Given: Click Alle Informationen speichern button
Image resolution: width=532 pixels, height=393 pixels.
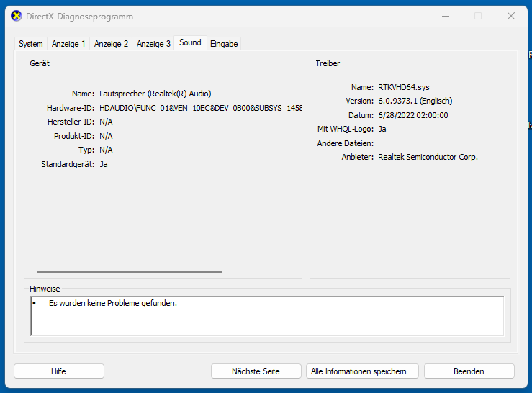Looking at the screenshot, I should 362,371.
